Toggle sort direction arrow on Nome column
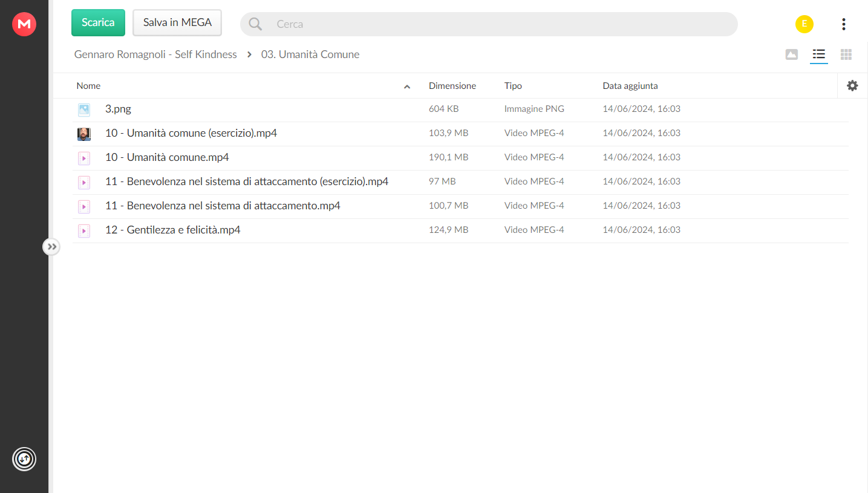Viewport: 868px width, 493px height. pyautogui.click(x=407, y=87)
